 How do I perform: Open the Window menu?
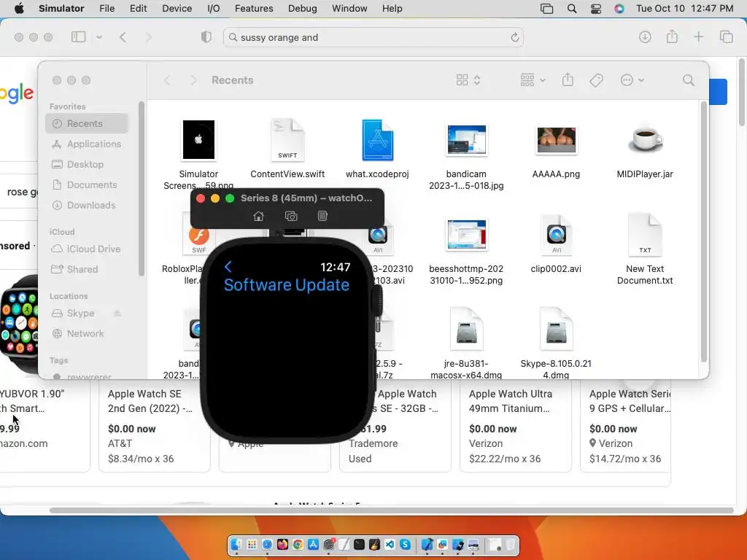349,9
